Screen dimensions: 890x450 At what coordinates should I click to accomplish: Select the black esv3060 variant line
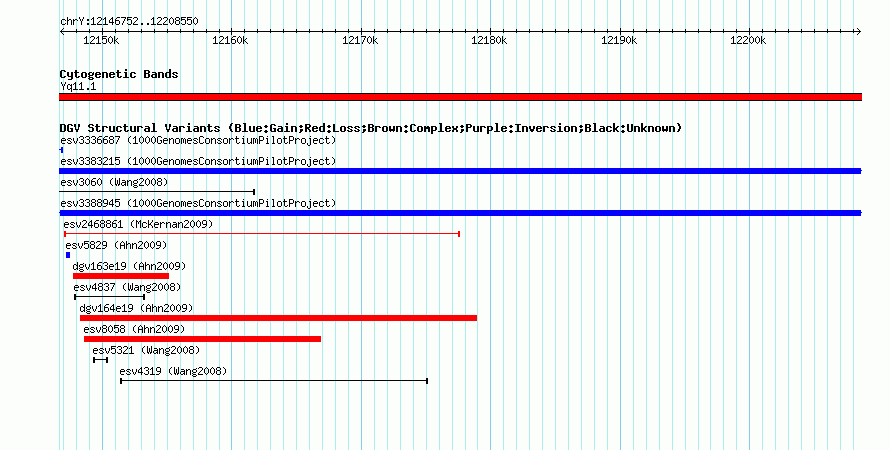[157, 192]
